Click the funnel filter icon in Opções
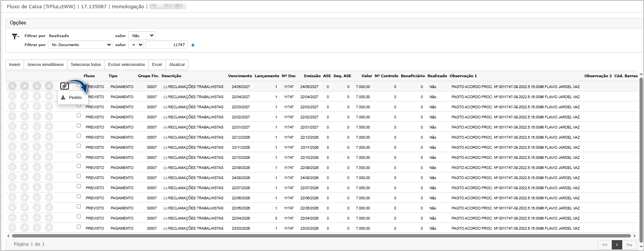Screen dimensions: 644x251 point(15,36)
